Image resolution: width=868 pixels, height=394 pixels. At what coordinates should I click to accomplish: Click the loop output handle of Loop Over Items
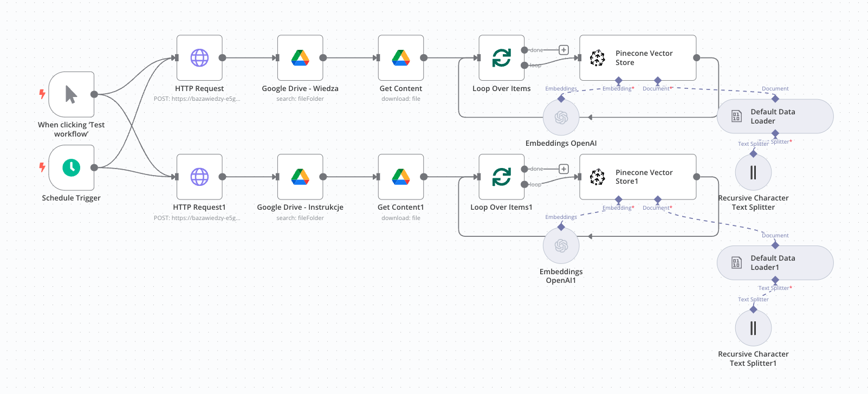click(524, 66)
